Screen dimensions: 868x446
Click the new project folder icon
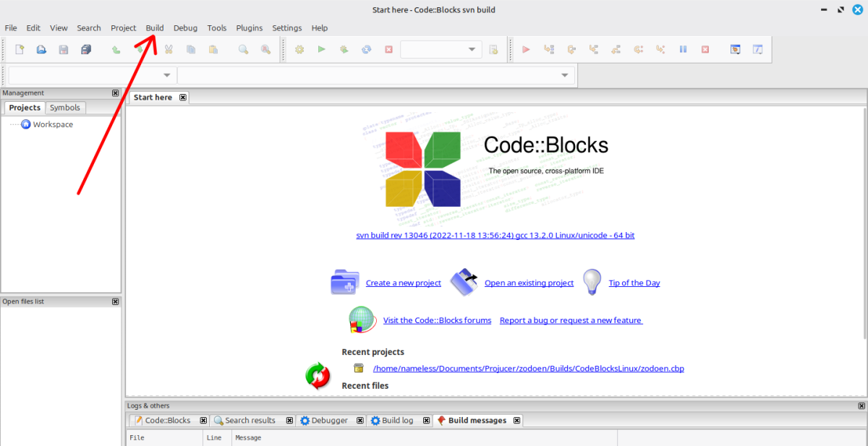coord(345,282)
